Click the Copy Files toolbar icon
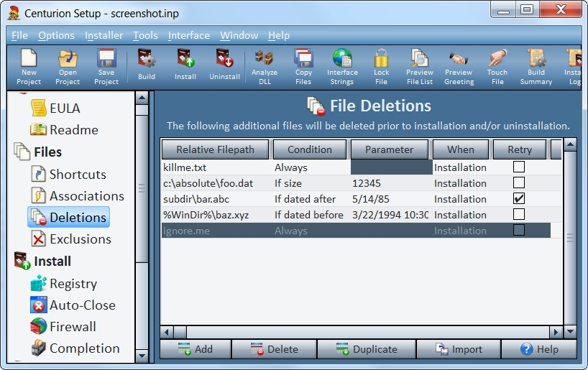This screenshot has height=370, width=588. 303,67
